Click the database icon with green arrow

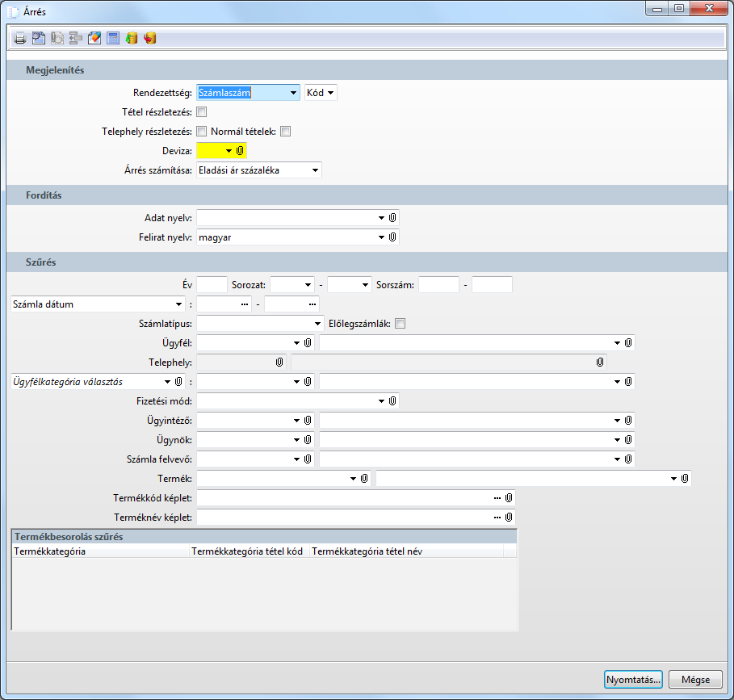(x=132, y=38)
